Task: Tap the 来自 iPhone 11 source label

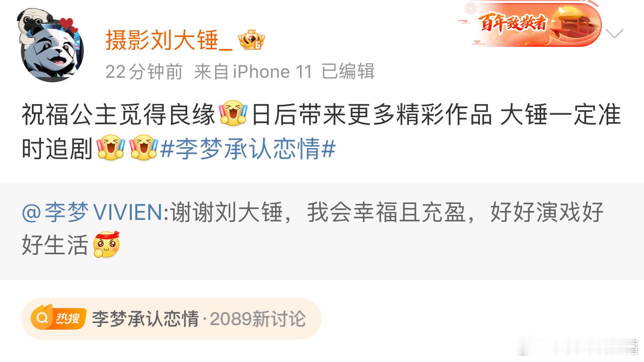Action: tap(253, 72)
